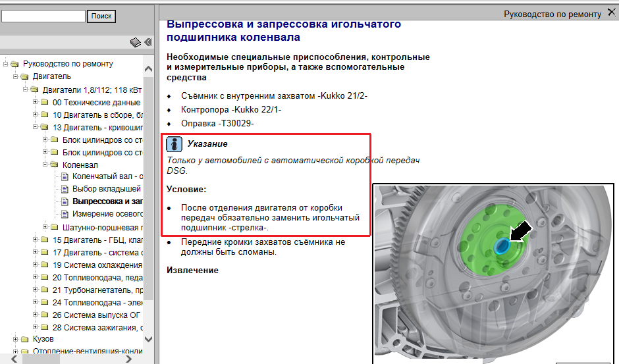The height and width of the screenshot is (364, 619).
Task: Select Двигатель tree item
Action: (x=52, y=76)
